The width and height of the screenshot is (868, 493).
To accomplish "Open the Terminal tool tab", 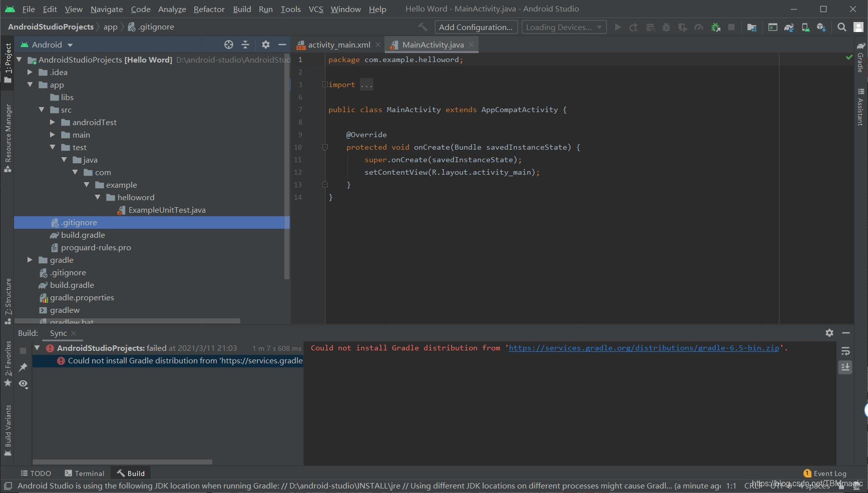I will pyautogui.click(x=85, y=473).
